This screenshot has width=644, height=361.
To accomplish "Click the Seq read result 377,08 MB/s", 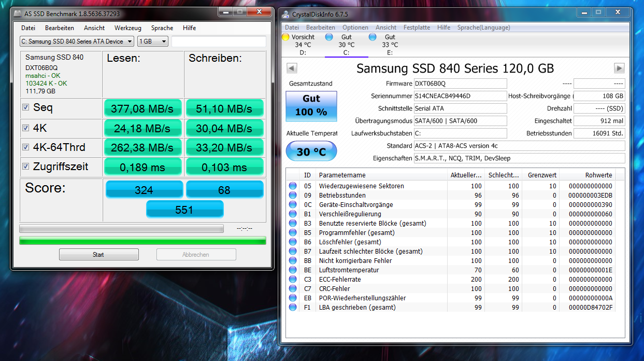I will click(x=143, y=108).
